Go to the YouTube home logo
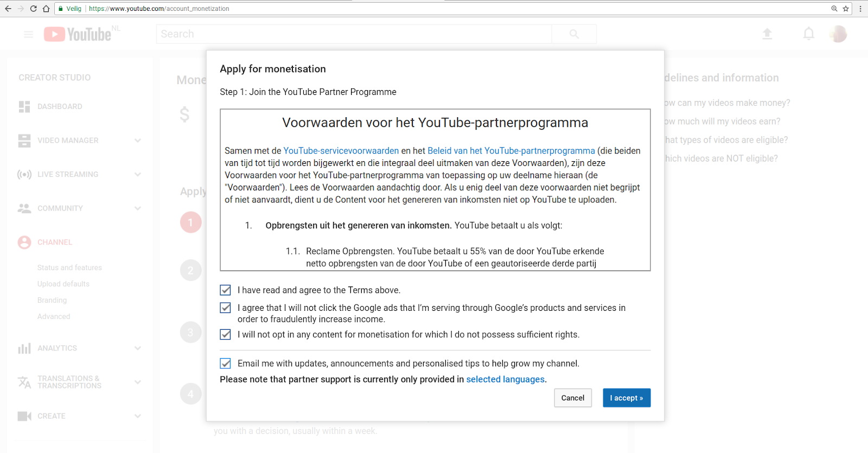 tap(78, 34)
